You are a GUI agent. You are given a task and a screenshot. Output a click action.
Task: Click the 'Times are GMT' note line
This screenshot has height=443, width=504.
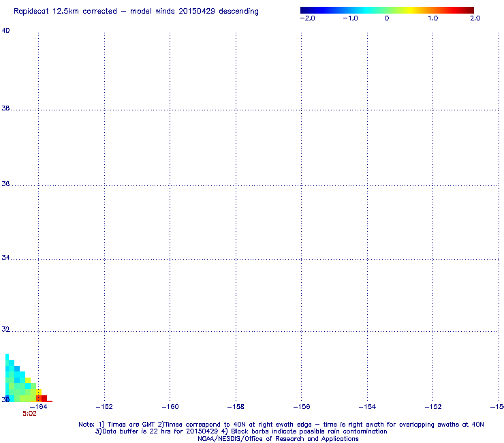(x=281, y=425)
